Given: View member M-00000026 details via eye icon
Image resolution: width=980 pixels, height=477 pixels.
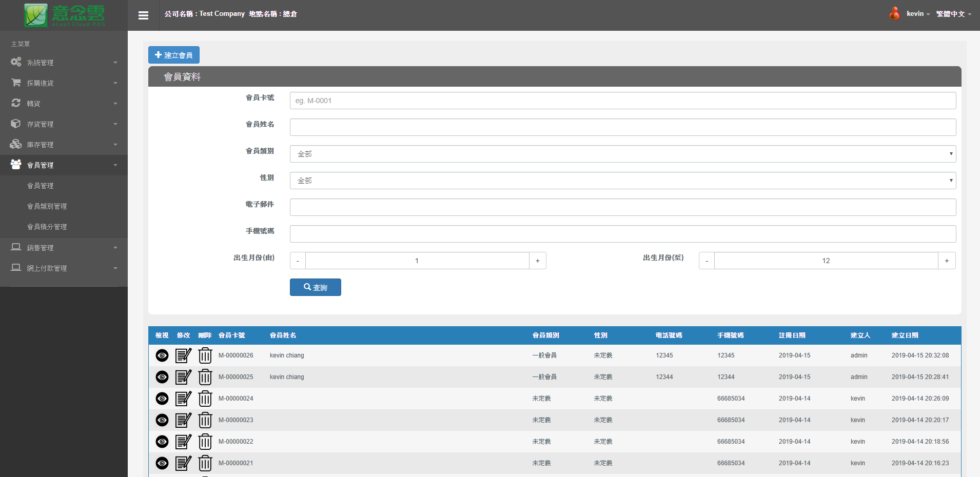Looking at the screenshot, I should click(162, 355).
